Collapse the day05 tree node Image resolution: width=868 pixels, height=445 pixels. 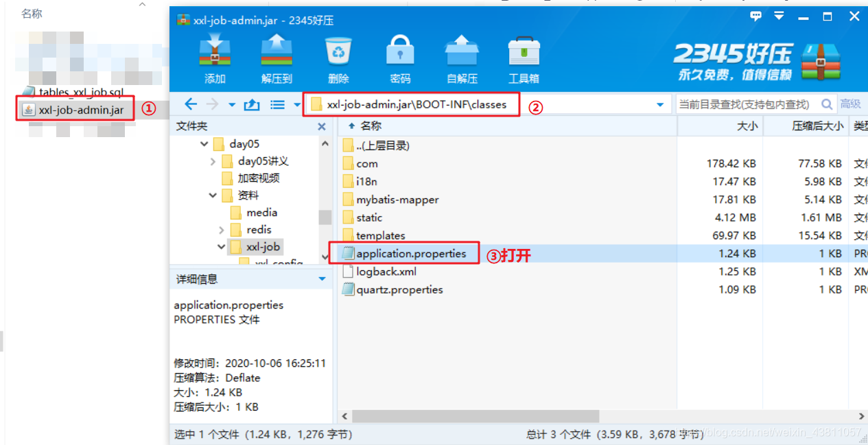pos(204,144)
